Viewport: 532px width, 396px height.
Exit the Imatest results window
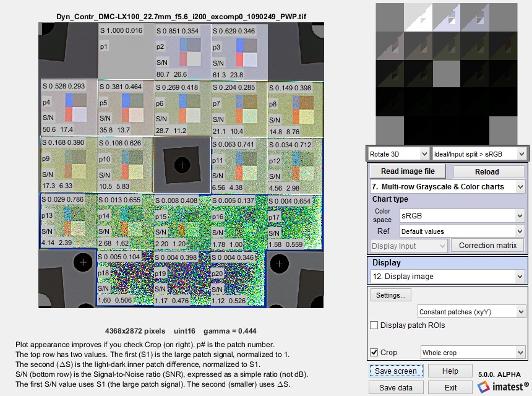click(x=450, y=387)
